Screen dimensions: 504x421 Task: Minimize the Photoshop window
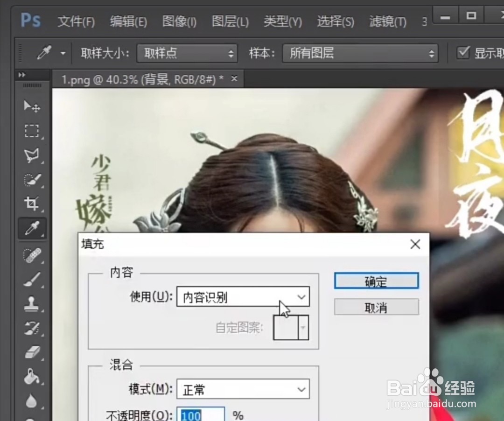445,16
